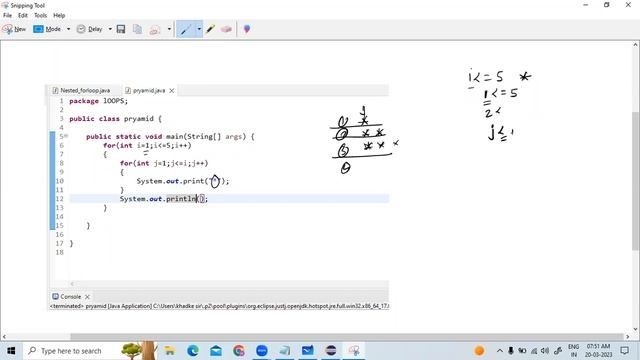Send the snip via email icon

pyautogui.click(x=155, y=29)
